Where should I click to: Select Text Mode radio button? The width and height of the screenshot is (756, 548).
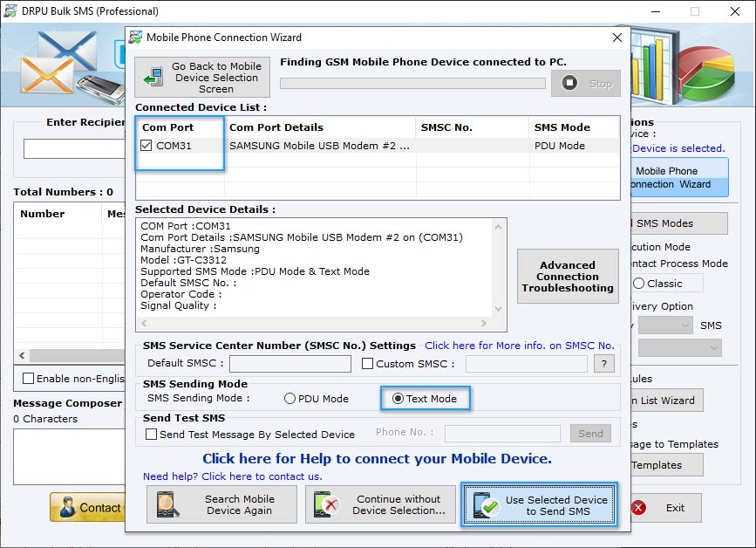click(x=398, y=399)
